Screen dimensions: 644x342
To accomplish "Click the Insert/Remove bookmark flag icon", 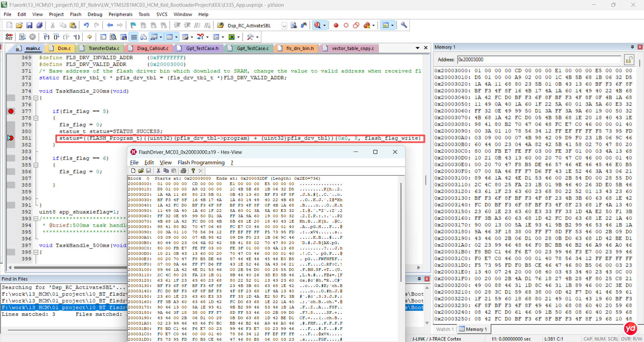I will click(133, 25).
